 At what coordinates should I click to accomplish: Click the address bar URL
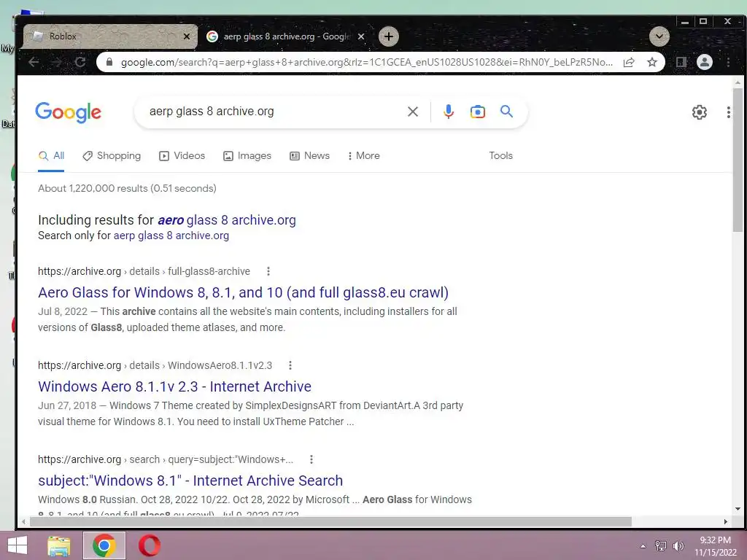[x=367, y=62]
